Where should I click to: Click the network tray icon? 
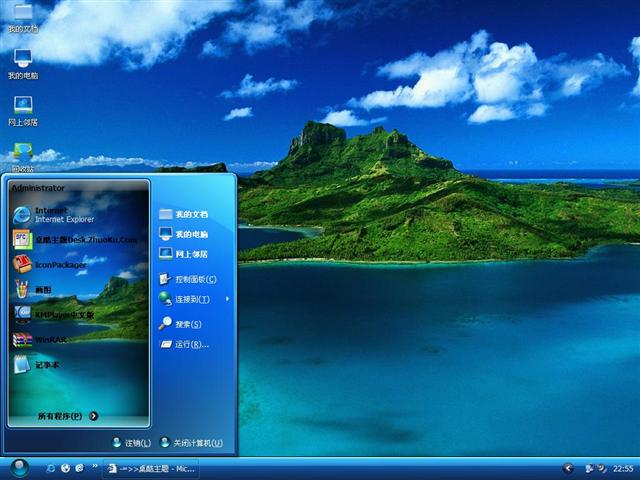coord(589,468)
